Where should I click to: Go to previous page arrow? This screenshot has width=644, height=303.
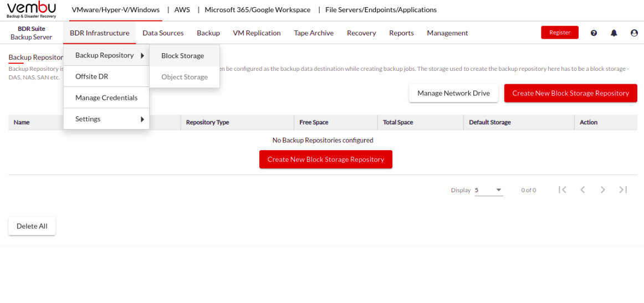tap(582, 189)
